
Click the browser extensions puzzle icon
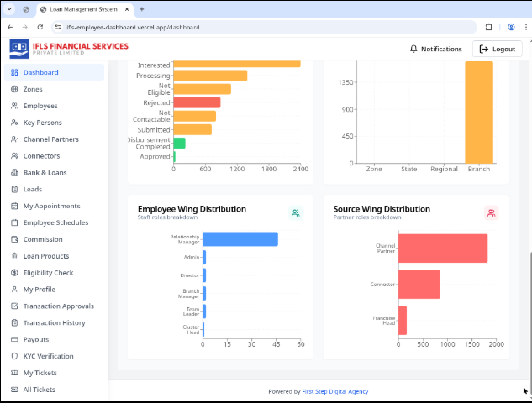coord(489,27)
